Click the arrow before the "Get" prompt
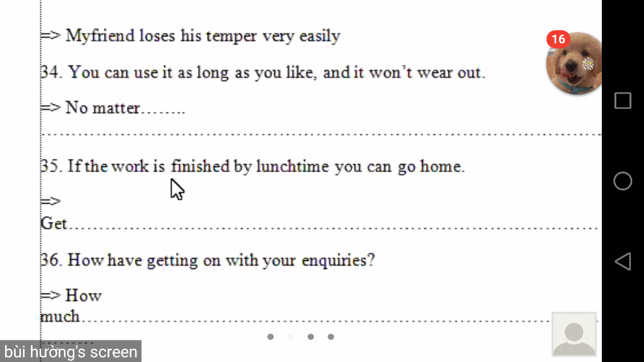The width and height of the screenshot is (644, 362). point(50,201)
